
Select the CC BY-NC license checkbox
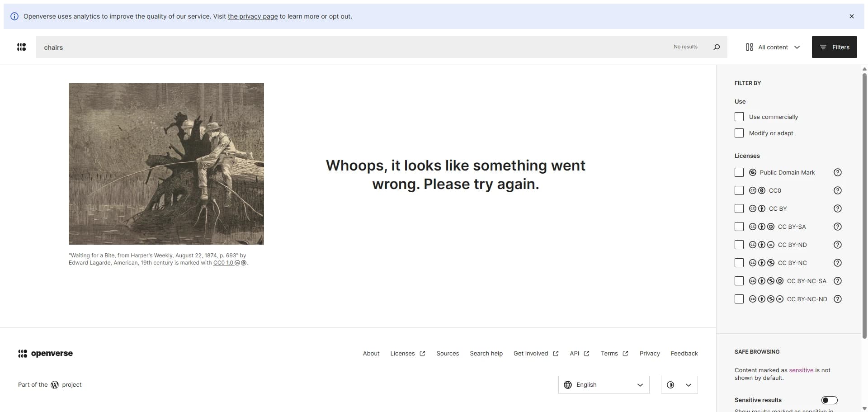point(739,263)
